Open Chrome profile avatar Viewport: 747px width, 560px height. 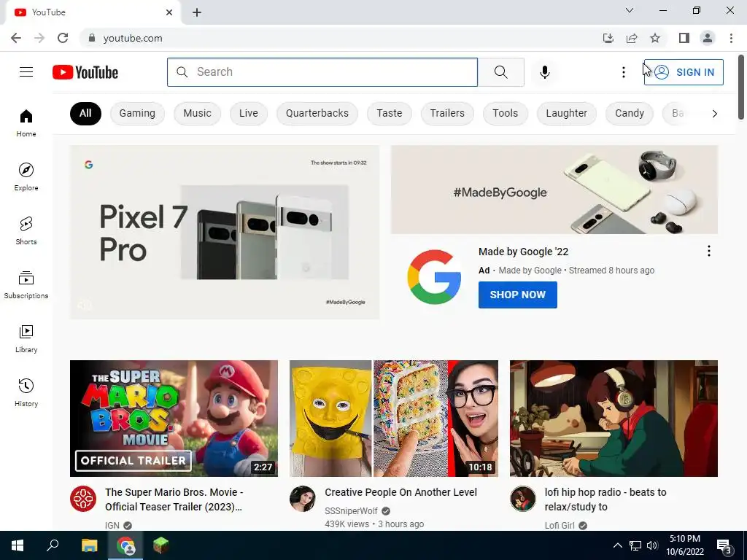pyautogui.click(x=708, y=38)
